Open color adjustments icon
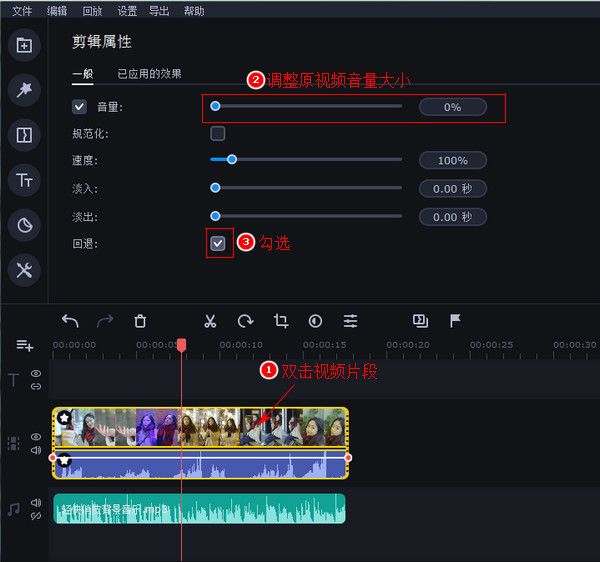 [315, 321]
